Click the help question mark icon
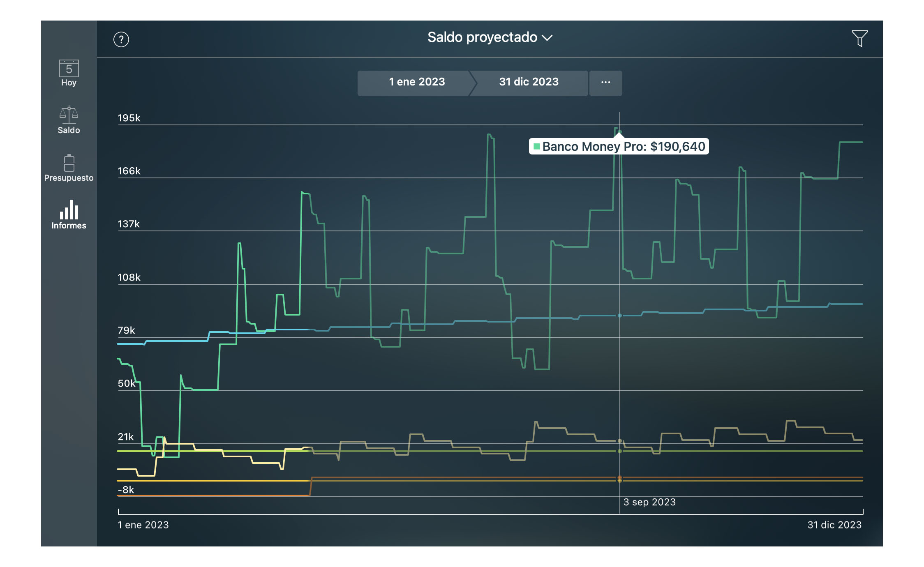The image size is (924, 567). [121, 39]
